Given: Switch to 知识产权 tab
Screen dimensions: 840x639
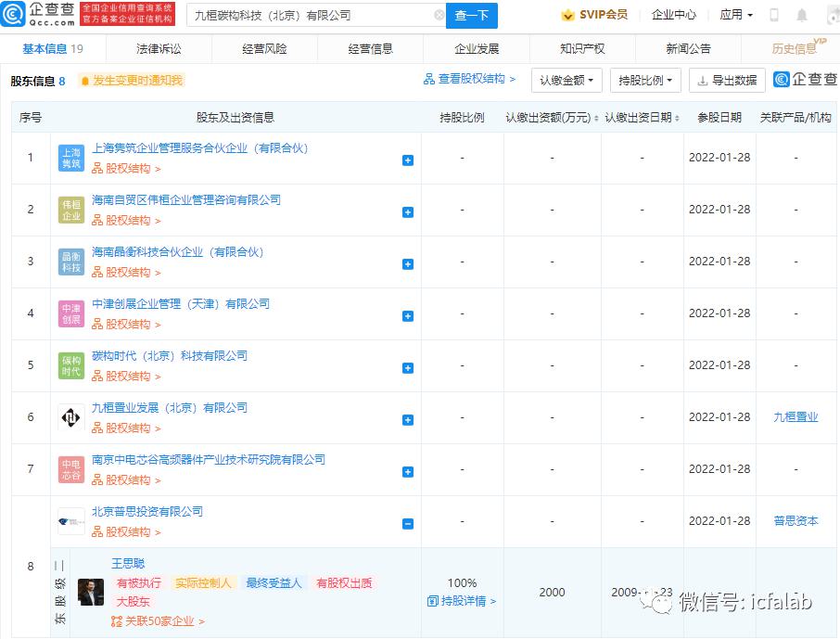Looking at the screenshot, I should (x=582, y=49).
